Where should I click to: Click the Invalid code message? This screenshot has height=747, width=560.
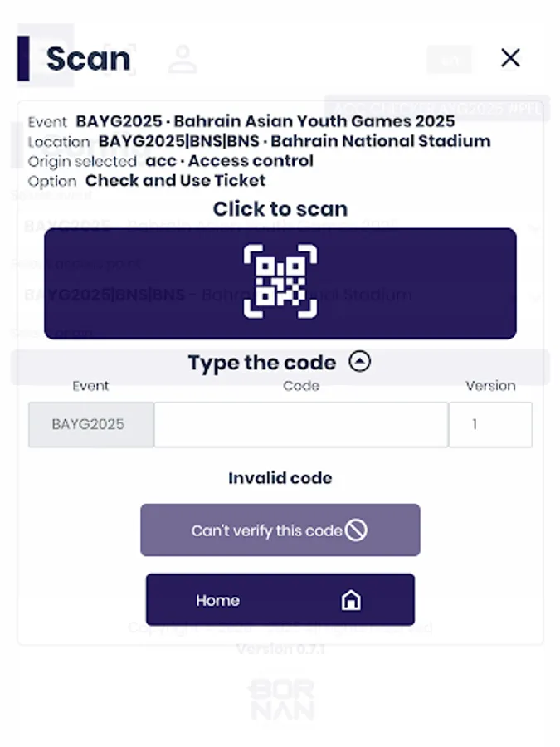(280, 478)
